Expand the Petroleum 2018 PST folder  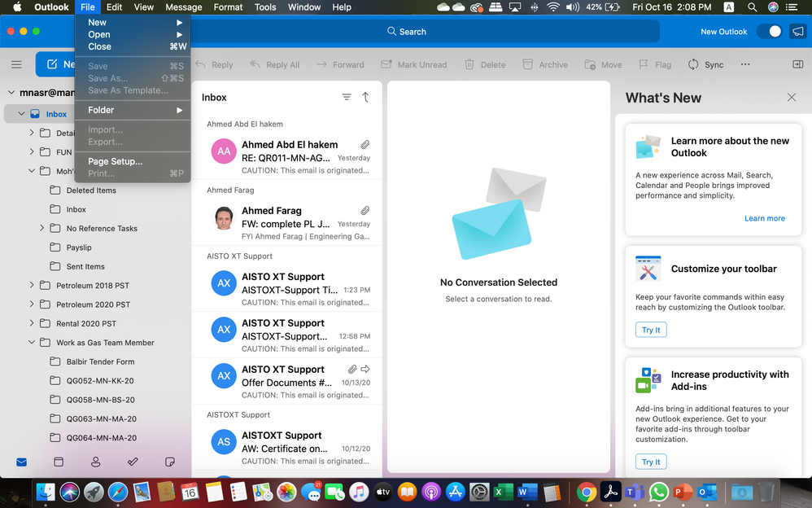pyautogui.click(x=32, y=285)
